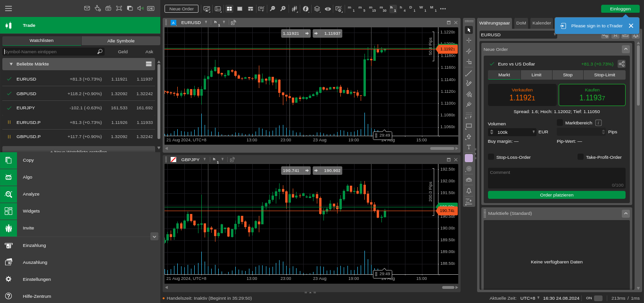Pick the lilac drawing color swatch
Viewport: 644px width, 303px height.
[x=469, y=158]
